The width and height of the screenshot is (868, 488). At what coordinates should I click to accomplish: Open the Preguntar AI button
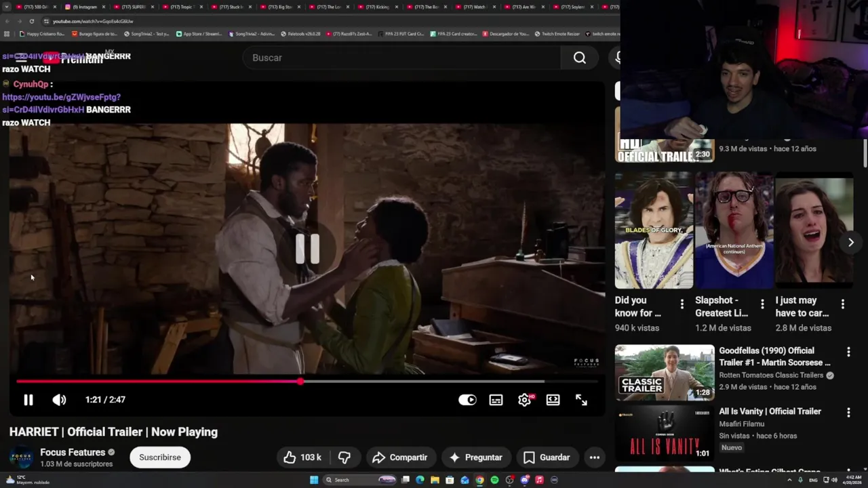point(475,457)
